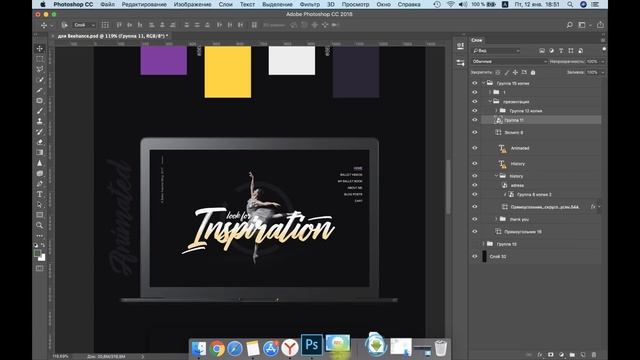Hide the презентация group
This screenshot has width=640, height=360.
click(474, 101)
